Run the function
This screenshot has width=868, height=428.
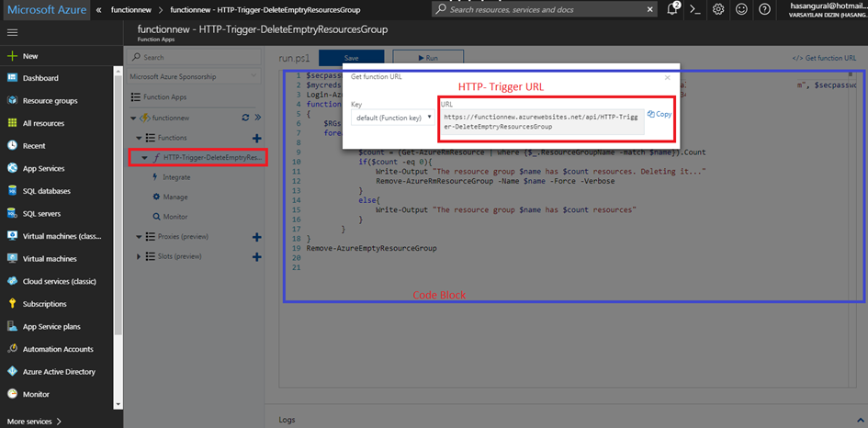coord(428,58)
